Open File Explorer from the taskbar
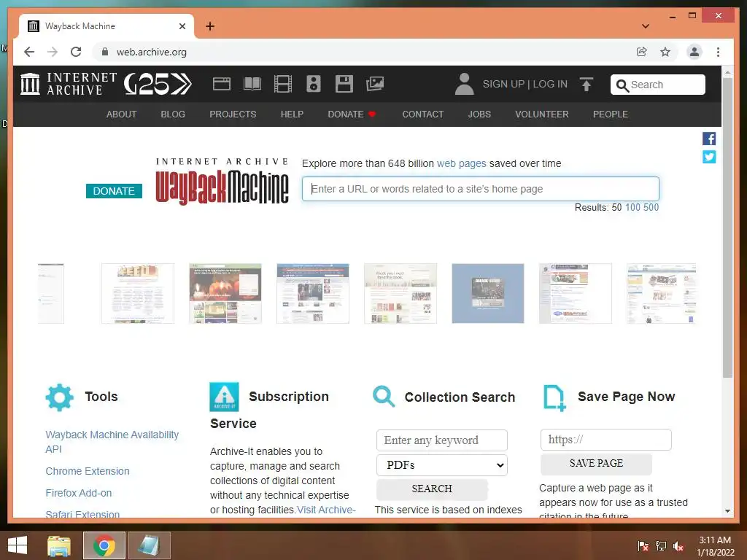 [x=59, y=545]
